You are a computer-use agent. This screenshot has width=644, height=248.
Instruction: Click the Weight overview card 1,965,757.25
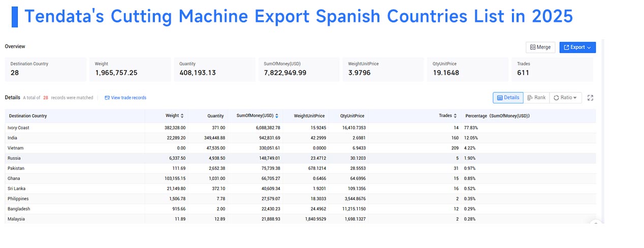click(131, 69)
